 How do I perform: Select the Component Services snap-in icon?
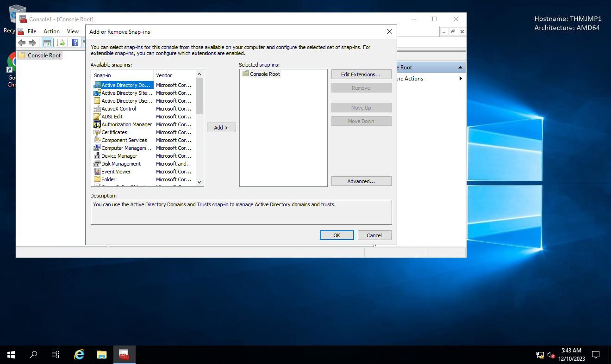click(97, 140)
